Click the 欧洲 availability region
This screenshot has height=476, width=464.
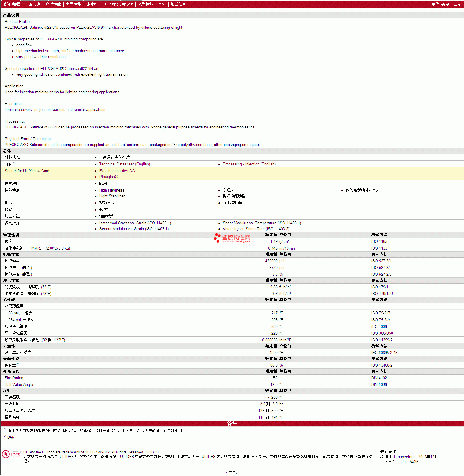(x=103, y=184)
